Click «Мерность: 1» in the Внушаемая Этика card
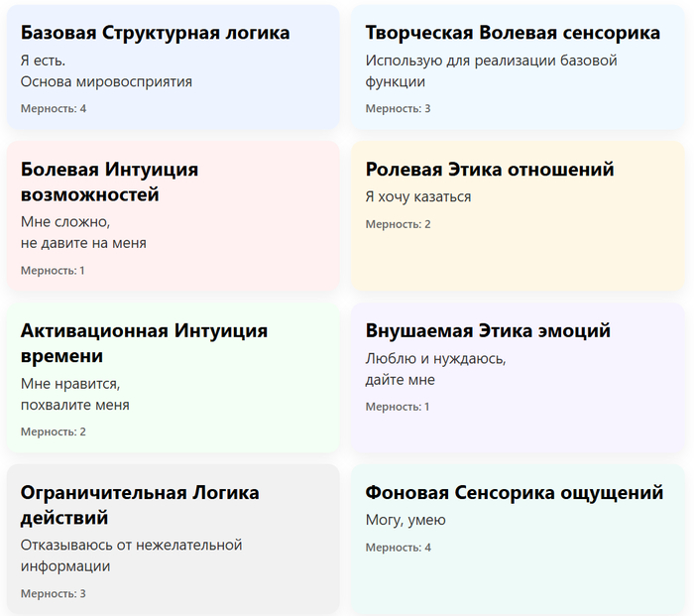This screenshot has height=616, width=694. (397, 407)
